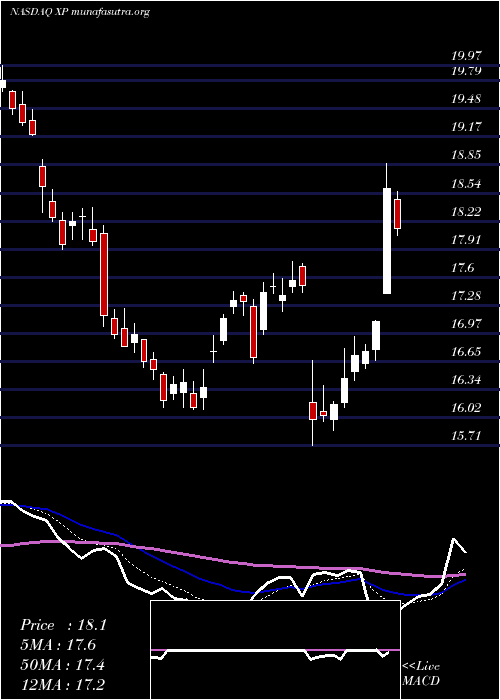Click the 18.22 price axis label
Screen dimensions: 500x700
tap(467, 211)
